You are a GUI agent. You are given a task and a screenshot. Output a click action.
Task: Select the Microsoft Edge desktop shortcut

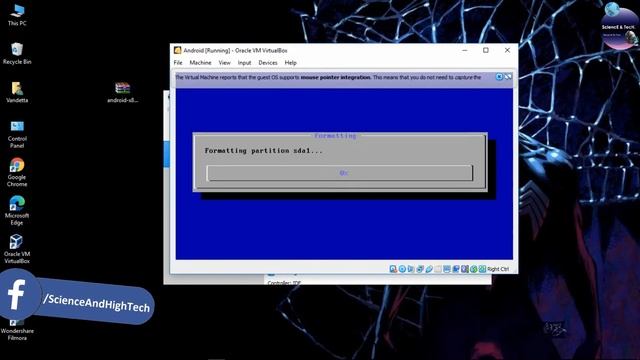pos(17,211)
